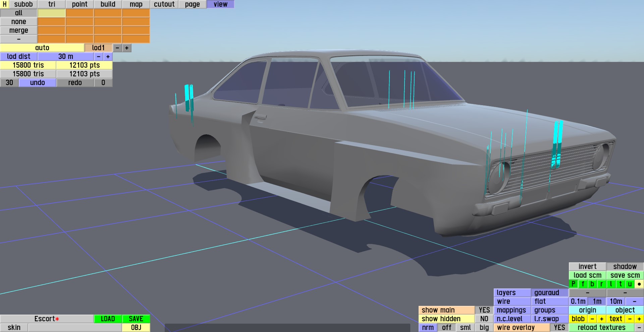Toggle show main YES
644x332 pixels.
pyautogui.click(x=484, y=310)
